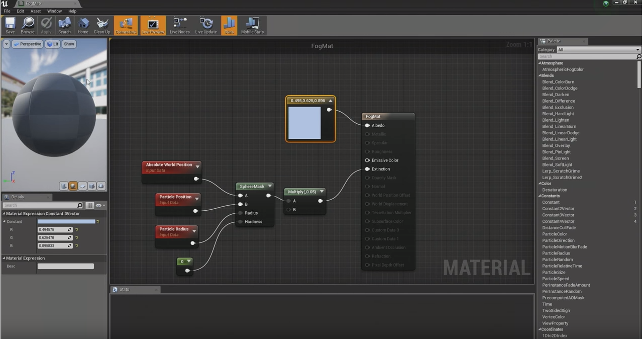Viewport: 644px width, 339px height.
Task: Switch preview mesh to the cube shape
Action: click(x=92, y=186)
